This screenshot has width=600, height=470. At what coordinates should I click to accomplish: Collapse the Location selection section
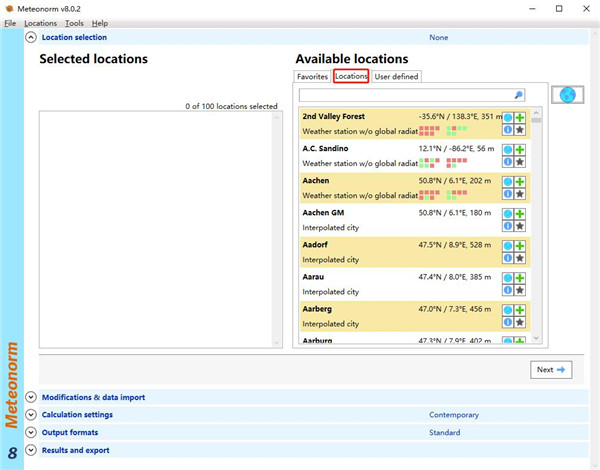[x=31, y=37]
